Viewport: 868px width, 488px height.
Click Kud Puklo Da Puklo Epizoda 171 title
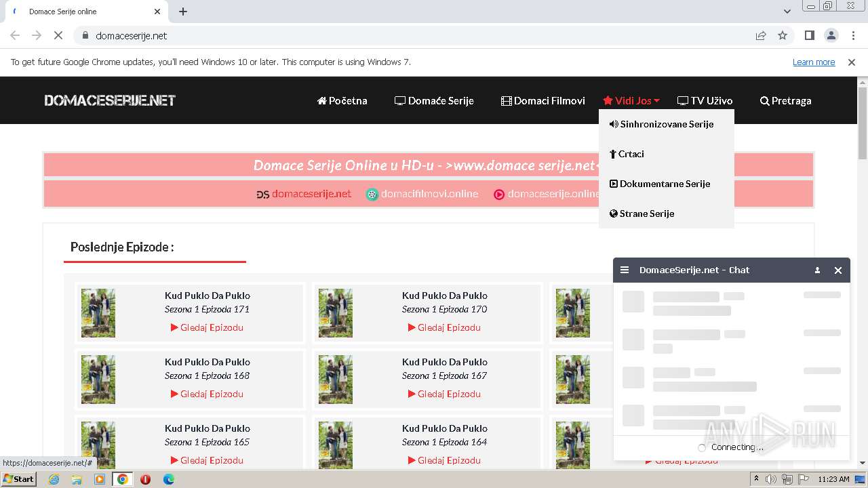208,296
